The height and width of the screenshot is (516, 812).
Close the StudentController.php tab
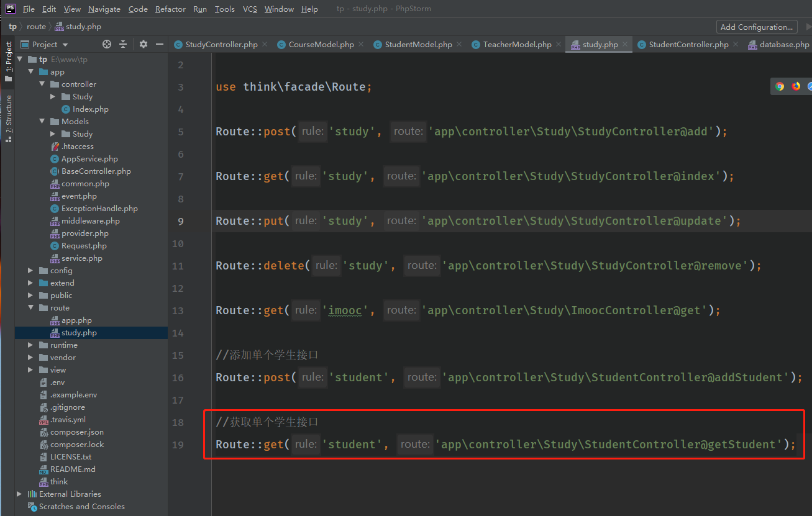(x=736, y=44)
